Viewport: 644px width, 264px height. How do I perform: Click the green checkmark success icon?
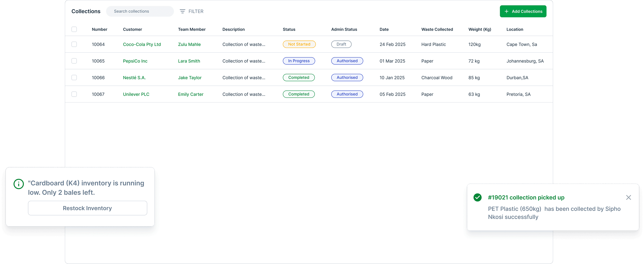(x=477, y=197)
